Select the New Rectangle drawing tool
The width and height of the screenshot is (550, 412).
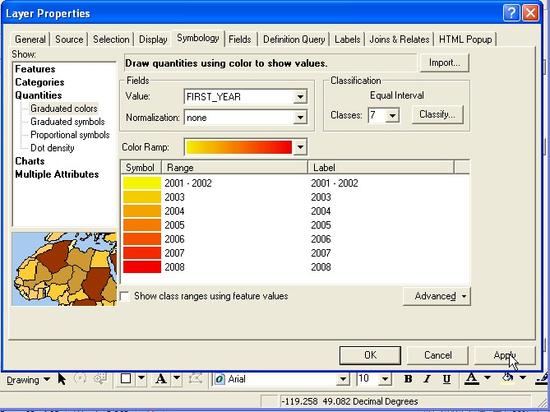pos(126,379)
